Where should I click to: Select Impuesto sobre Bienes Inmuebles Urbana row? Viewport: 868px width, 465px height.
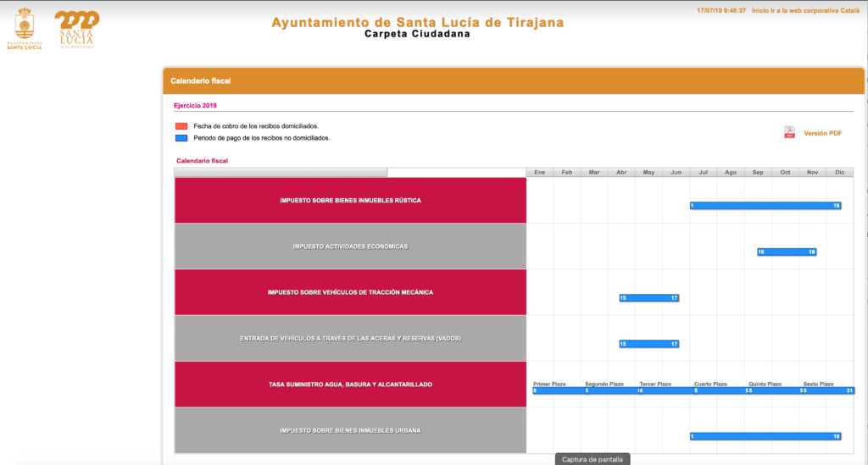pyautogui.click(x=350, y=430)
